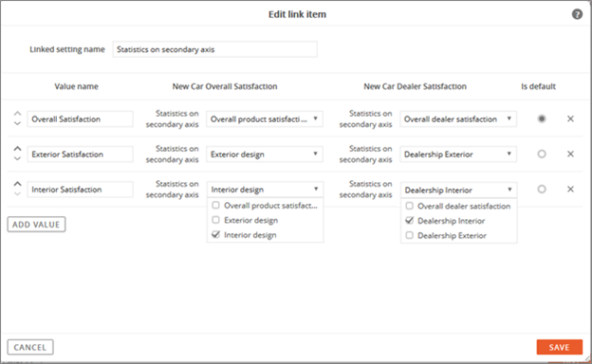The image size is (592, 364).
Task: Move Exterior Satisfaction row down
Action: tap(17, 158)
